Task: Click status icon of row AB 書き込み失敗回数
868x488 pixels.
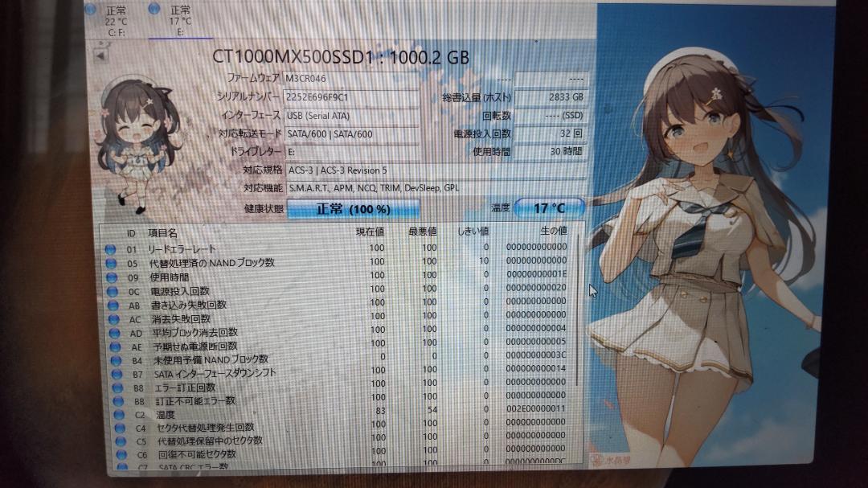Action: coord(113,306)
